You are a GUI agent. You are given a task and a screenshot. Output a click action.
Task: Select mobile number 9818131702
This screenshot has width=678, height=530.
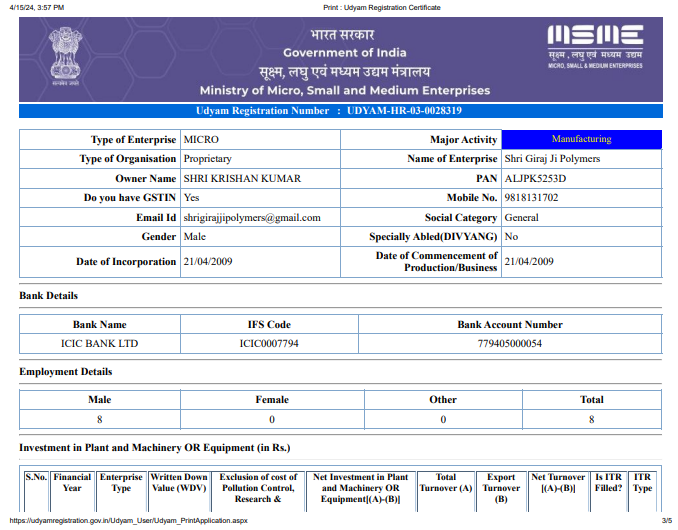click(x=531, y=198)
